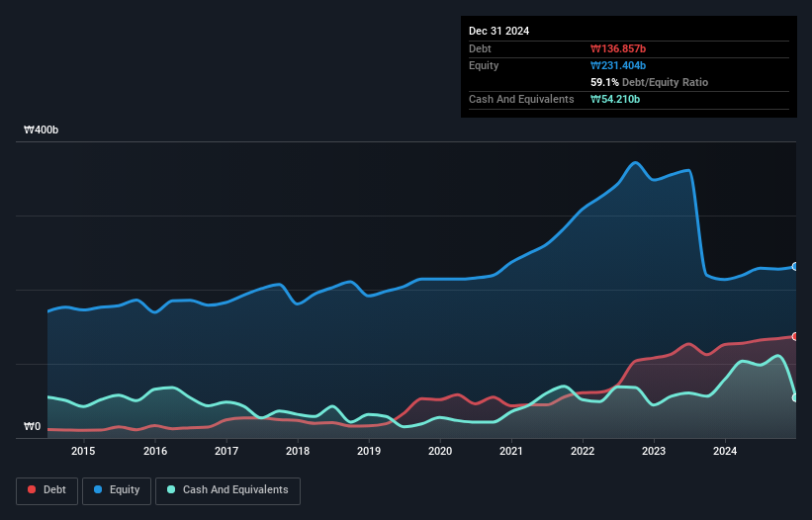
Task: Toggle the Equity series legend button
Action: pyautogui.click(x=117, y=490)
